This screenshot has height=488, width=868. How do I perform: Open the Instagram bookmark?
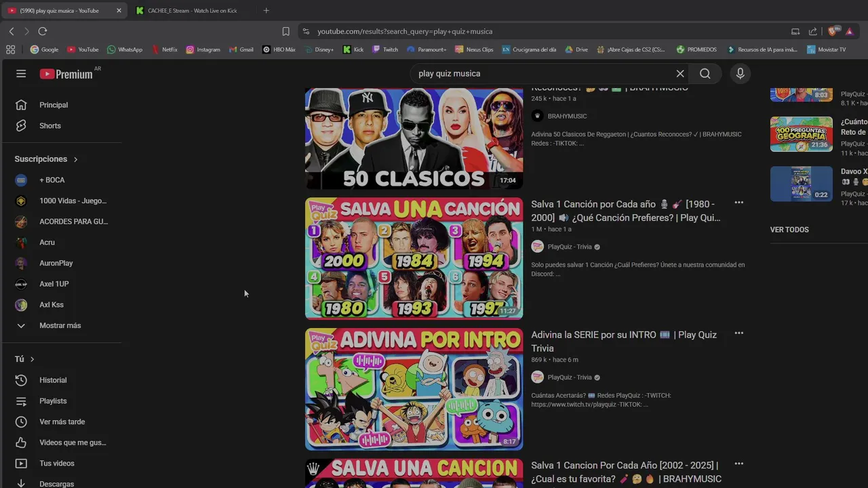tap(203, 49)
